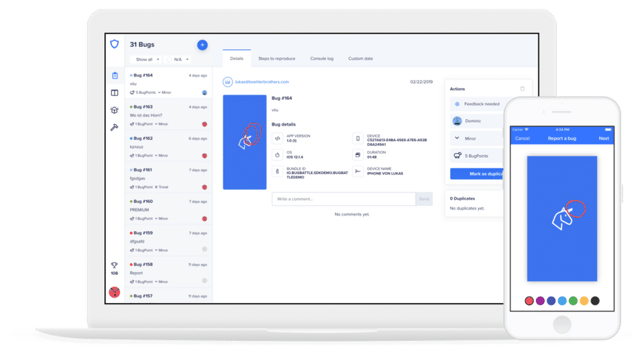The image size is (644, 356).
Task: Click the Mark as duplicate button
Action: [477, 174]
